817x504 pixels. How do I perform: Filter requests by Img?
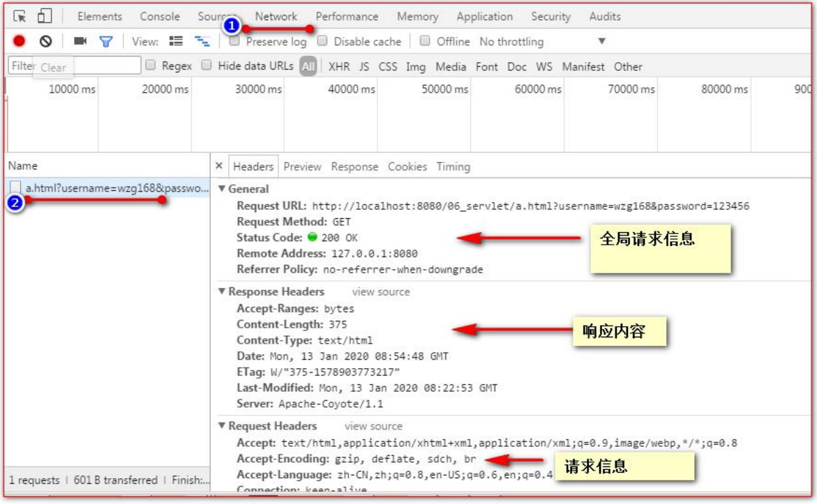pyautogui.click(x=416, y=67)
